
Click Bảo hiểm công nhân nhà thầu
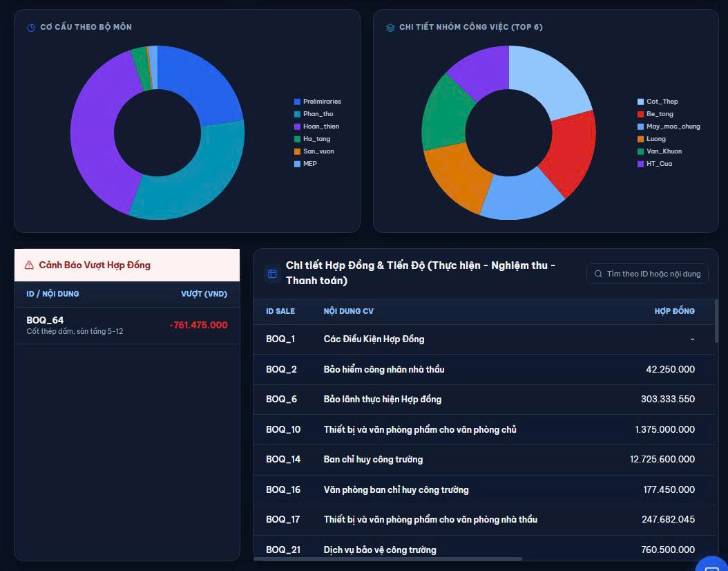384,369
